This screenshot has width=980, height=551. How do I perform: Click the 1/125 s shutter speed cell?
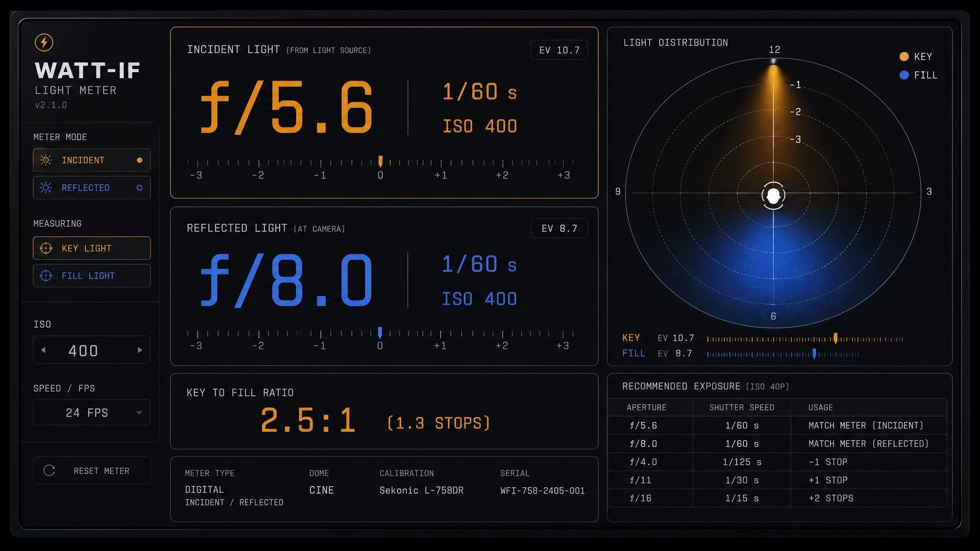(742, 462)
